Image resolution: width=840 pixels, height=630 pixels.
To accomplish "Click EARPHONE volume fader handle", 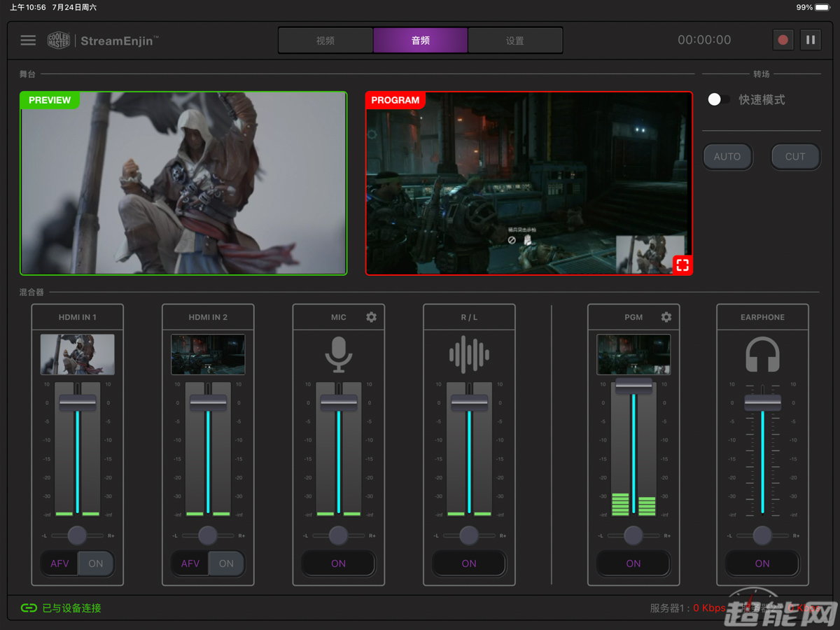I will click(762, 402).
